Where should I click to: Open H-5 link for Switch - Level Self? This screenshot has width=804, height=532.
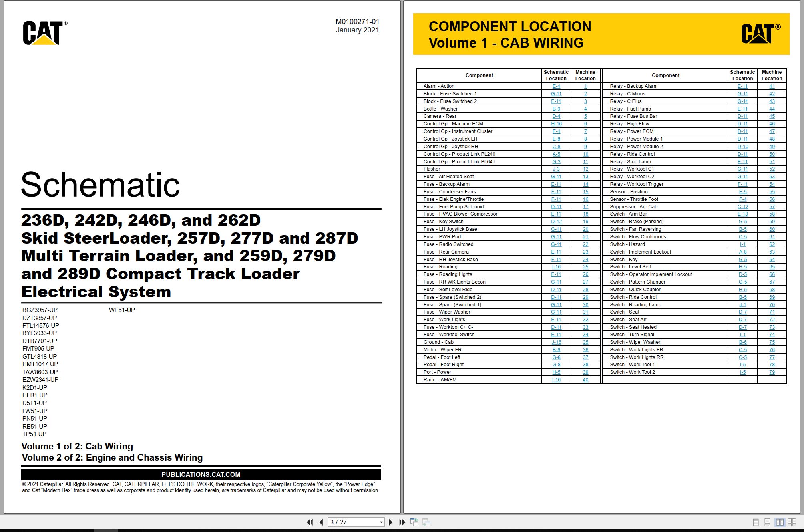[x=742, y=267]
